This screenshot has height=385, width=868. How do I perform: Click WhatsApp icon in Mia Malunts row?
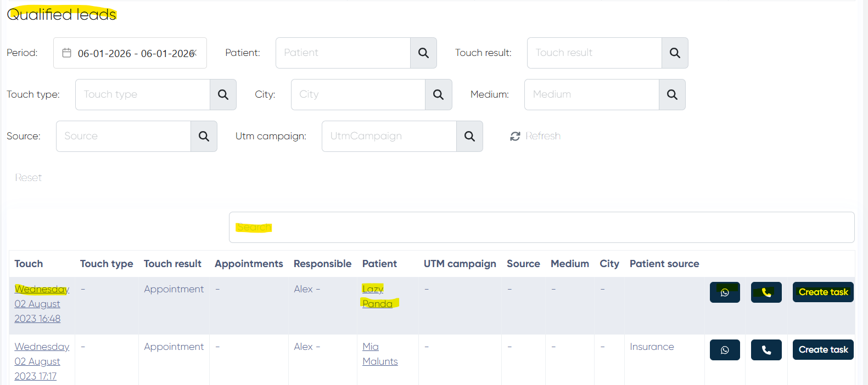pyautogui.click(x=725, y=350)
